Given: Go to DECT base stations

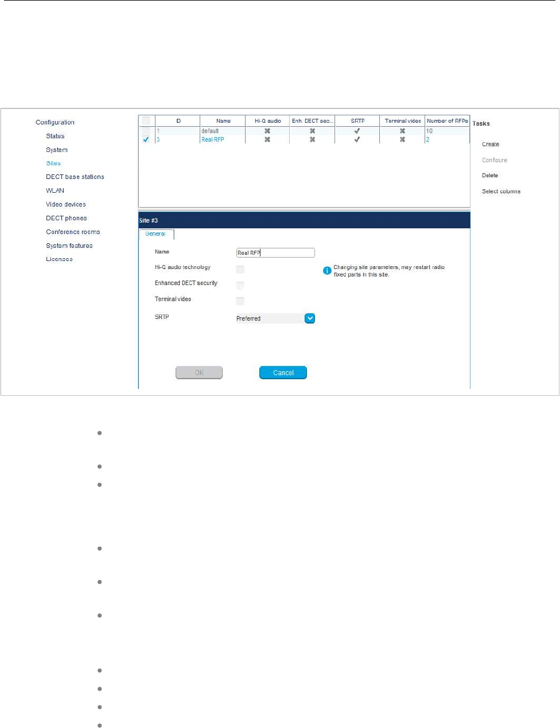Looking at the screenshot, I should tap(75, 177).
